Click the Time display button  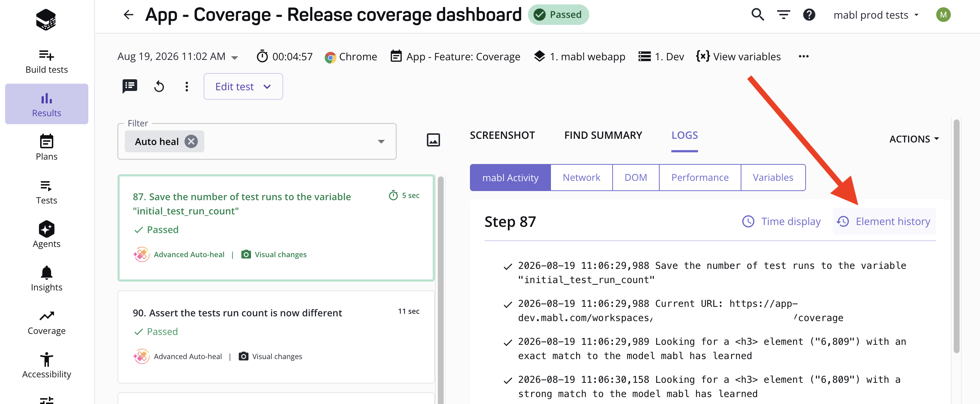pos(782,221)
